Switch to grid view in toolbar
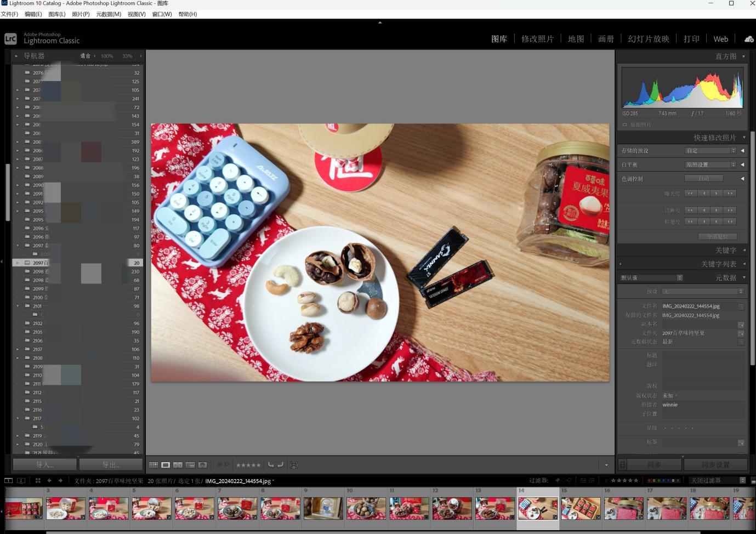The width and height of the screenshot is (756, 534). coord(154,465)
